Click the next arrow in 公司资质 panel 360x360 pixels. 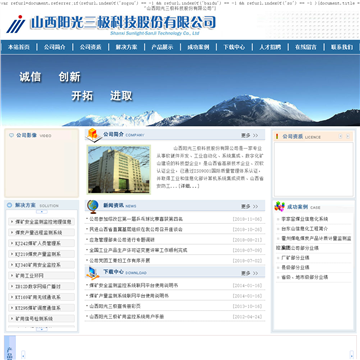tap(347, 136)
